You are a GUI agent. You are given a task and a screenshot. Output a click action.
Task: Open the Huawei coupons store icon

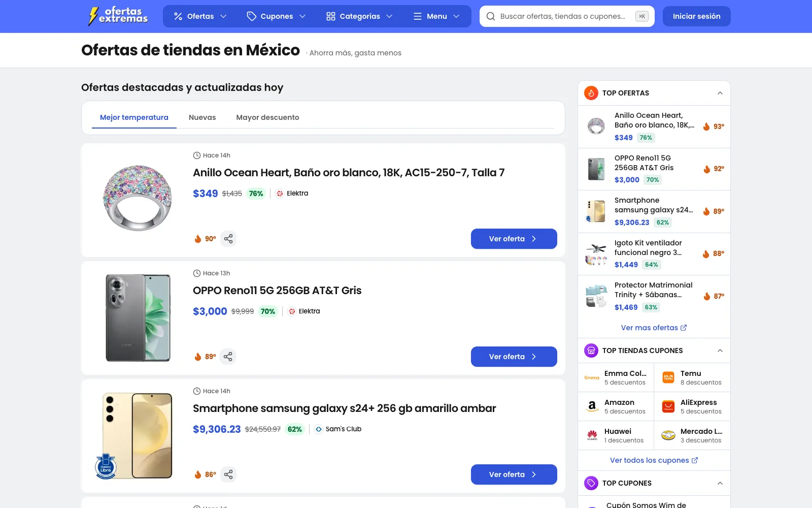[x=592, y=435]
